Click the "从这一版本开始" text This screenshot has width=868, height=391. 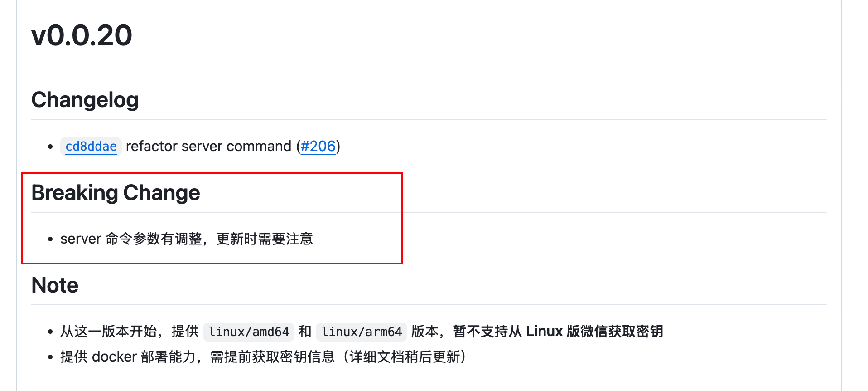coord(109,332)
